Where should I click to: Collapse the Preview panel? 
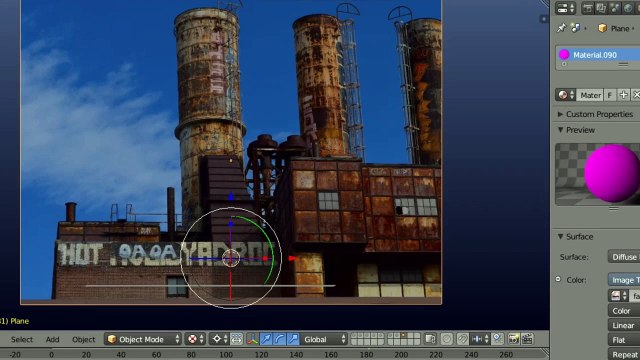click(x=576, y=130)
